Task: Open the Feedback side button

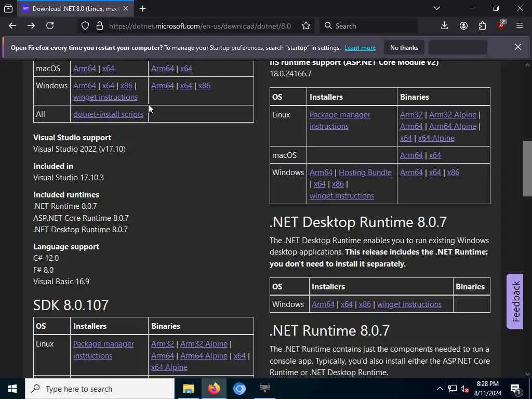Action: (x=515, y=301)
